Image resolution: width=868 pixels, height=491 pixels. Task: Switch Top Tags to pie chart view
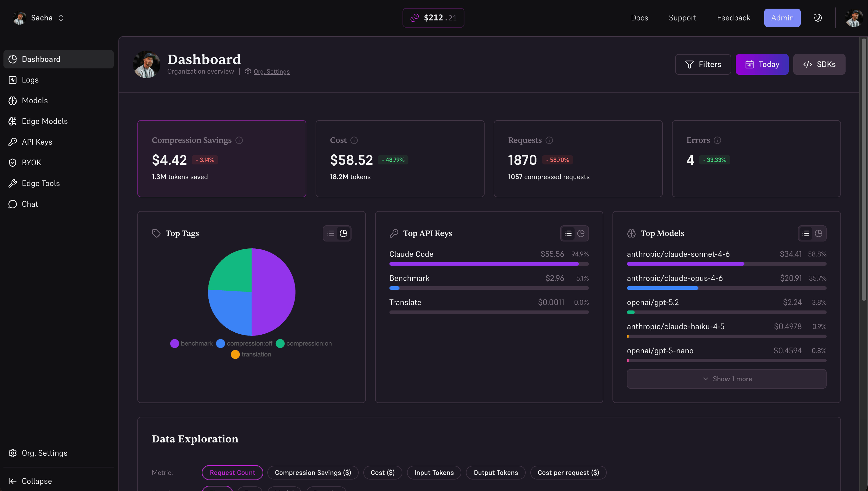[x=343, y=233]
